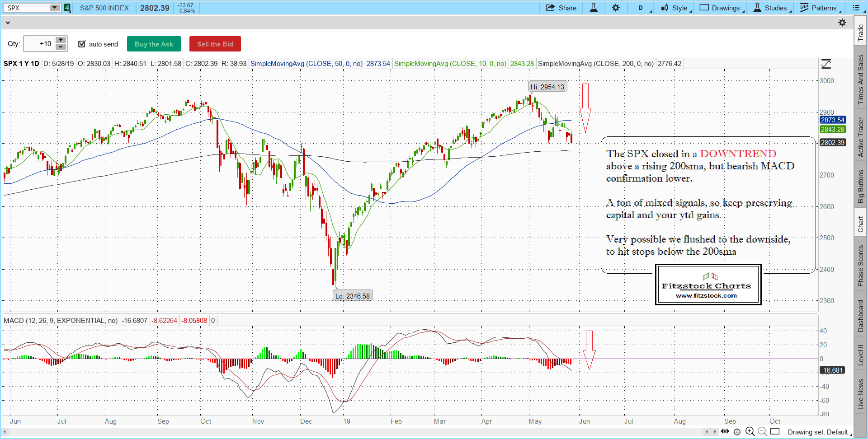868x439 pixels.
Task: Click the Sell the Bid button
Action: pos(215,44)
